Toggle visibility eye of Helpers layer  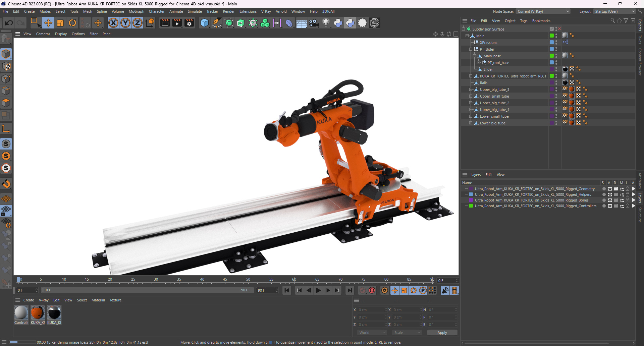click(x=610, y=194)
